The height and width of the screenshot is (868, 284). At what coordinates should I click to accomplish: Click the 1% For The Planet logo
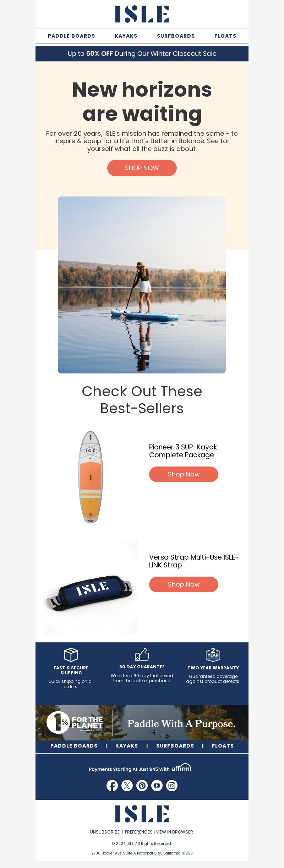point(75,723)
